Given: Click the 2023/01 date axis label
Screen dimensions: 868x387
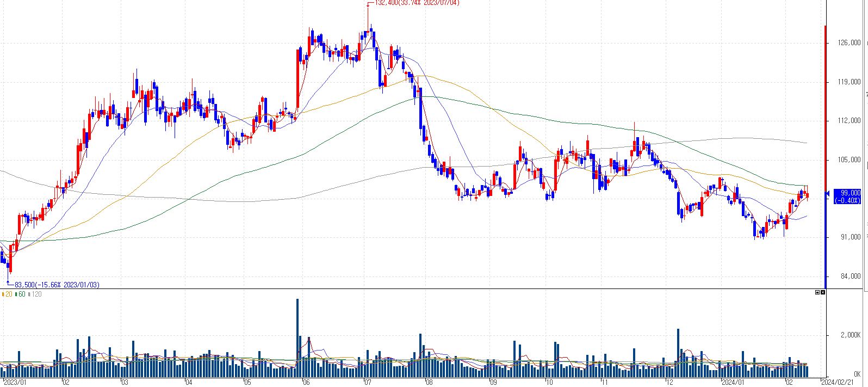Looking at the screenshot, I should tap(15, 382).
